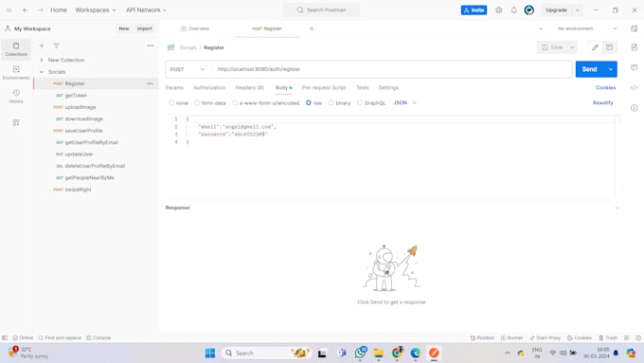This screenshot has width=644, height=363.
Task: Open the settings gear icon
Action: pyautogui.click(x=498, y=9)
